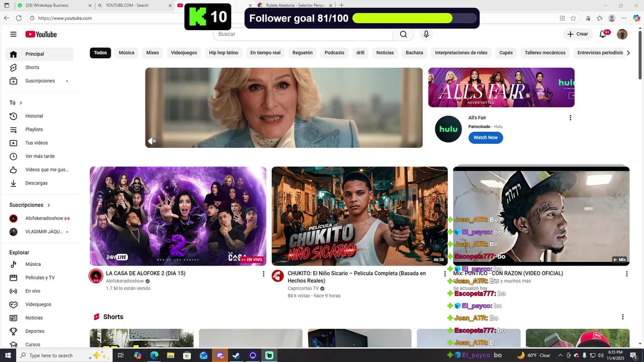Open File Explorer from the taskbar

[x=171, y=355]
